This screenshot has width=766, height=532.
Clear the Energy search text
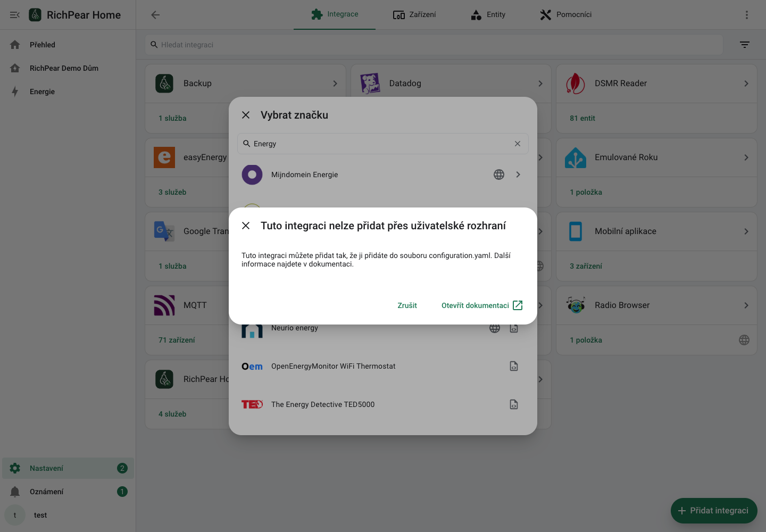coord(518,144)
